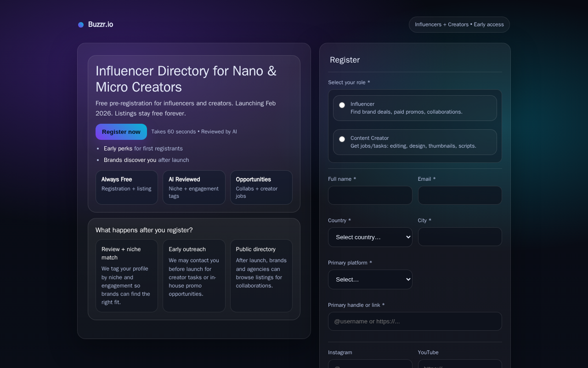This screenshot has width=588, height=368.
Task: Click the Primary handle or link field
Action: pos(414,322)
